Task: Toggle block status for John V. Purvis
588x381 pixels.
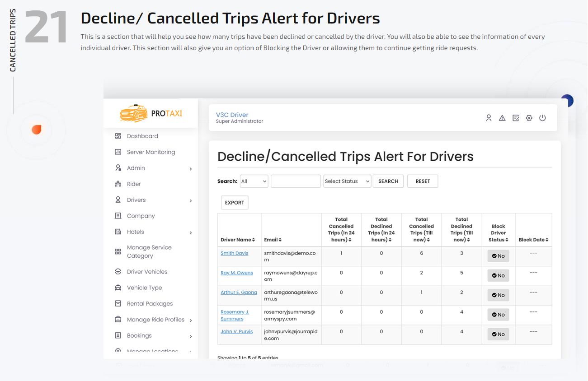Action: [498, 335]
